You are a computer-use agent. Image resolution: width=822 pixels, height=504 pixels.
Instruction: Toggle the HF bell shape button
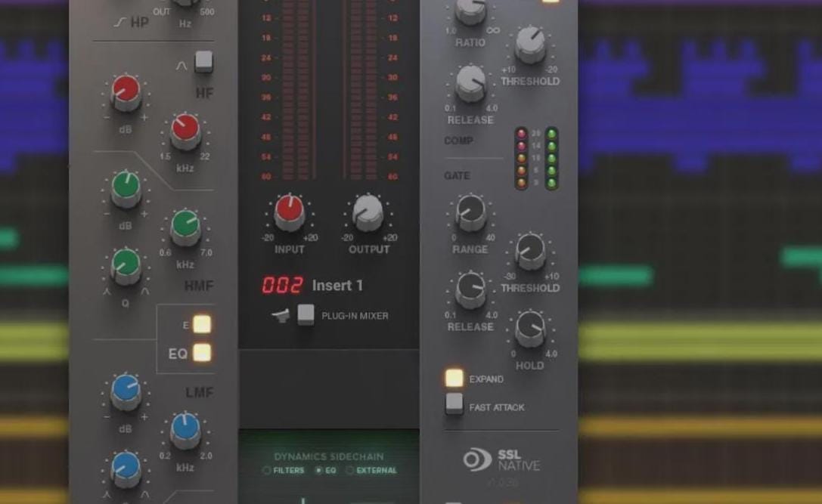(203, 62)
